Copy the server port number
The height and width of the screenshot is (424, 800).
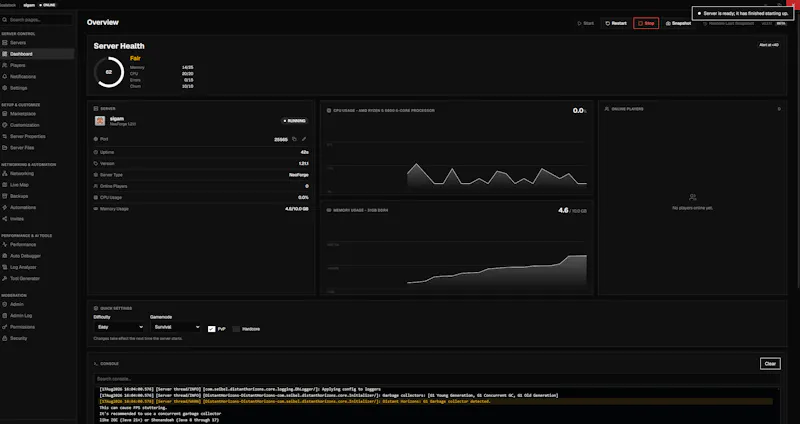pos(294,139)
